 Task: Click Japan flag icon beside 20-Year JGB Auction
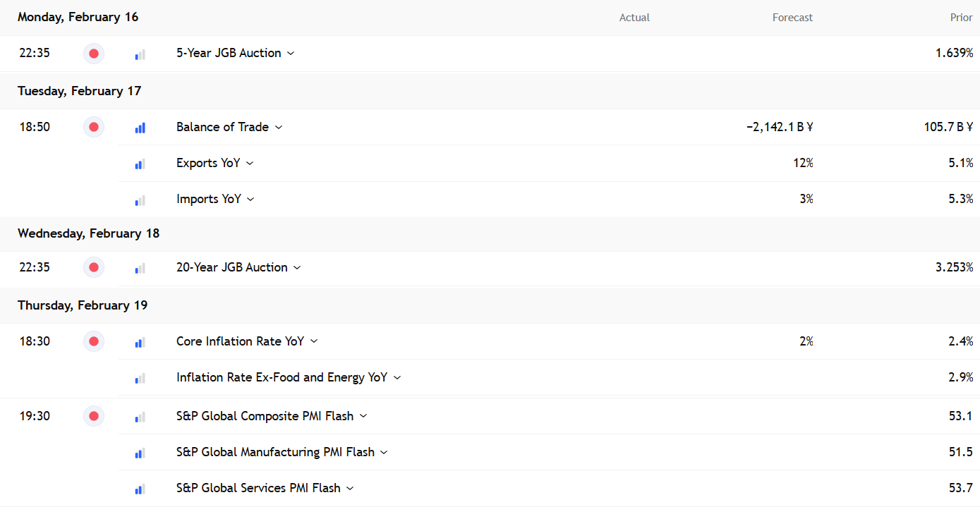click(94, 268)
